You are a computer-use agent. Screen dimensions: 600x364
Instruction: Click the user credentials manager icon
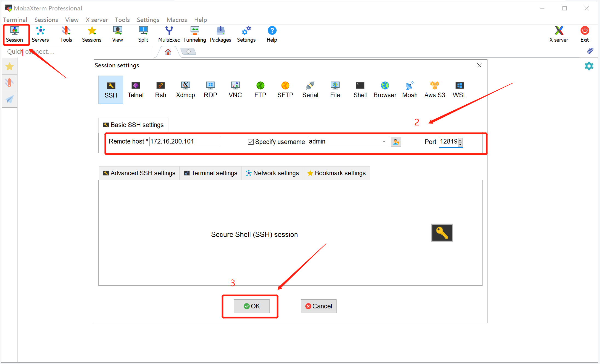point(396,142)
